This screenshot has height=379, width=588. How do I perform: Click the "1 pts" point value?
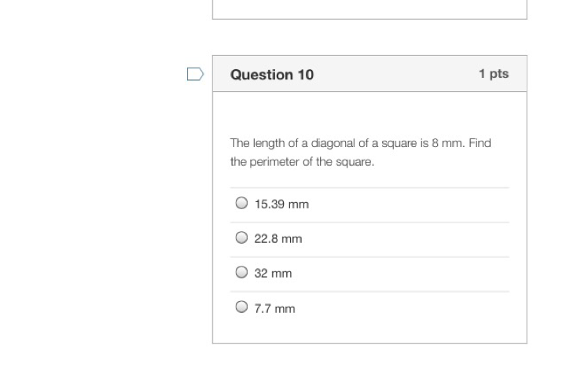(493, 74)
